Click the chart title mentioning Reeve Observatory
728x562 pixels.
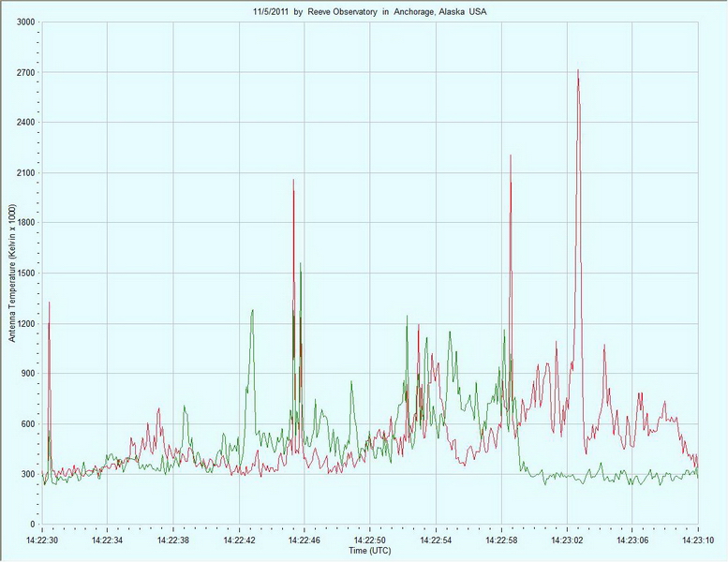[x=362, y=11]
